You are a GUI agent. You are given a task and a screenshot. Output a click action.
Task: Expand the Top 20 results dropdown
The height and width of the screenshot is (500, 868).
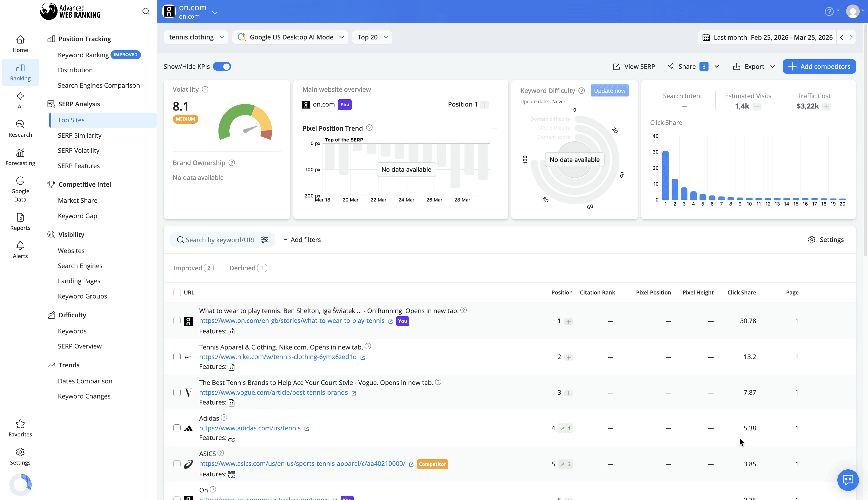pos(372,37)
